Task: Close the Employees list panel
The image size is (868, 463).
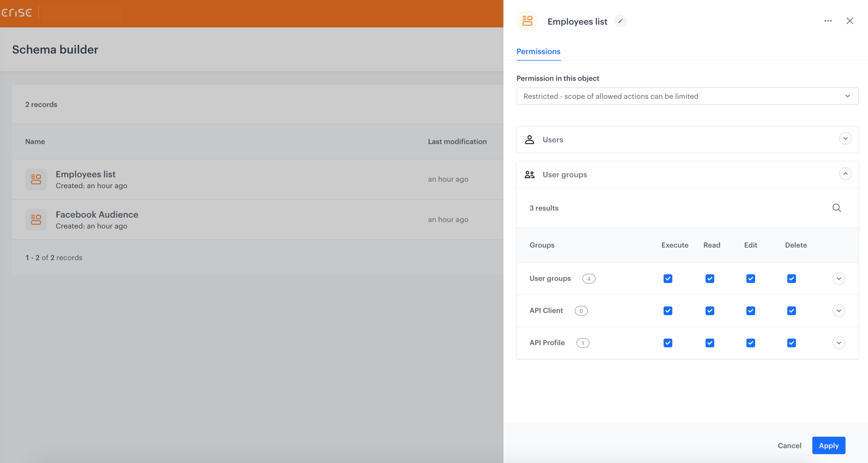Action: click(x=849, y=21)
